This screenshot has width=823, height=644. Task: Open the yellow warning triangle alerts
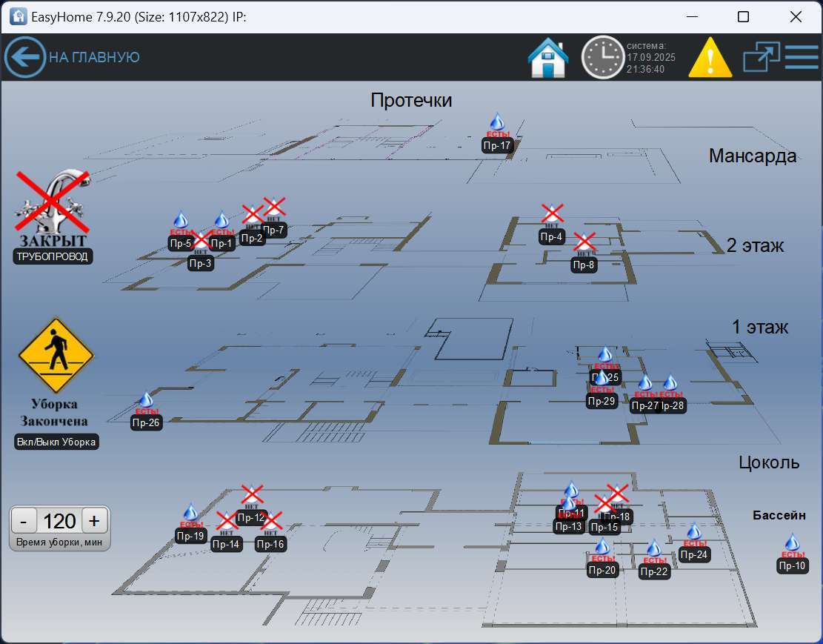coord(710,58)
